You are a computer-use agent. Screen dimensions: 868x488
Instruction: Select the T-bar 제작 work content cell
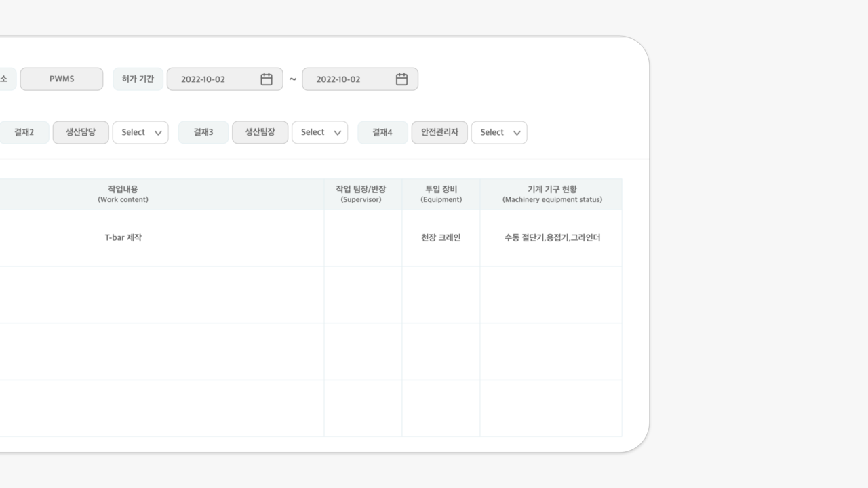[123, 238]
